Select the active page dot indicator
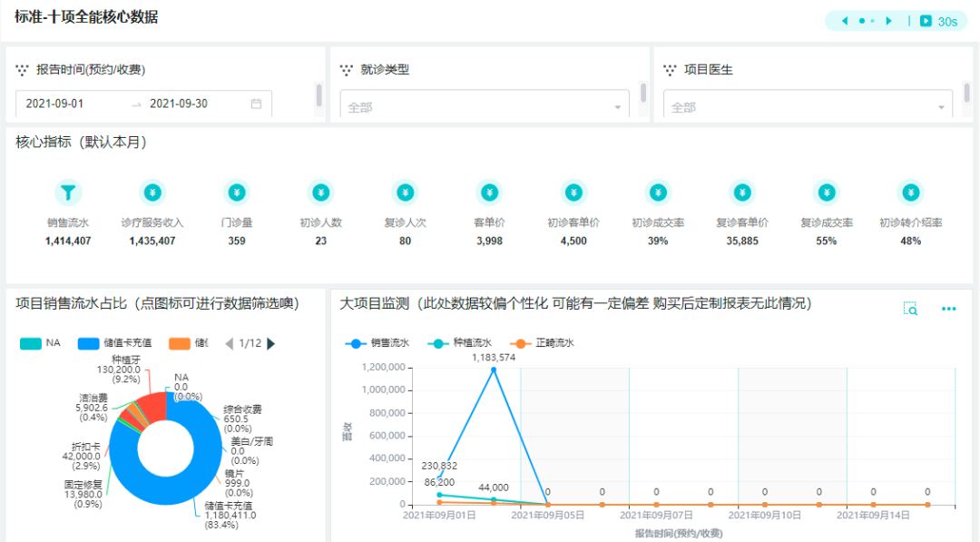This screenshot has height=542, width=980. coord(862,21)
